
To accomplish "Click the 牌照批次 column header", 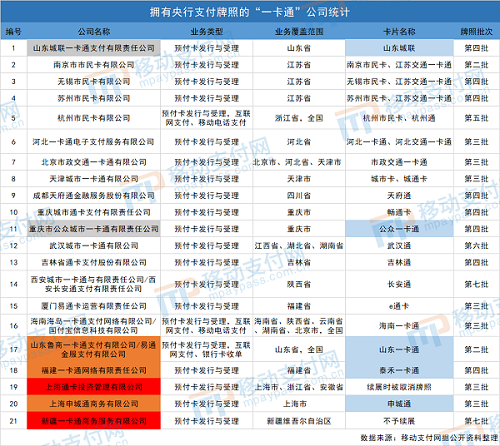I will (x=477, y=32).
